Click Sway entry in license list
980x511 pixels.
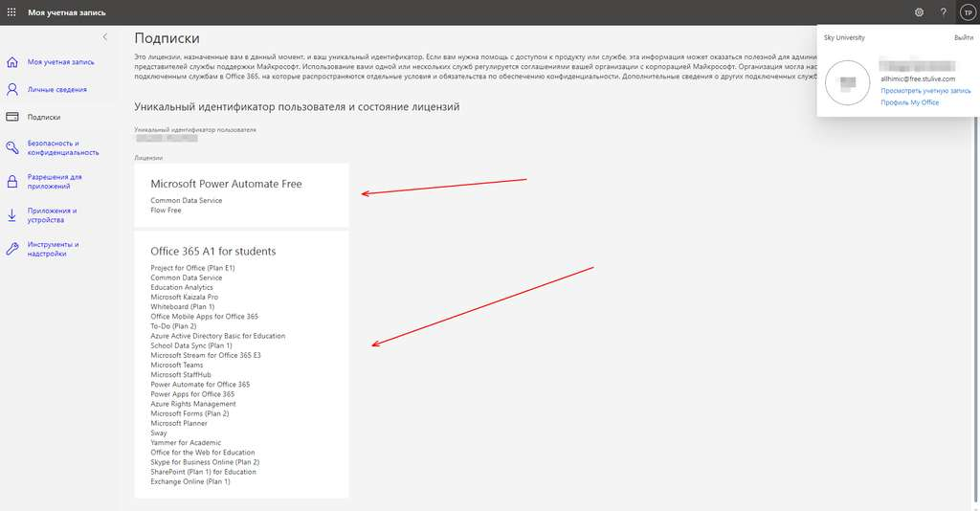coord(158,433)
